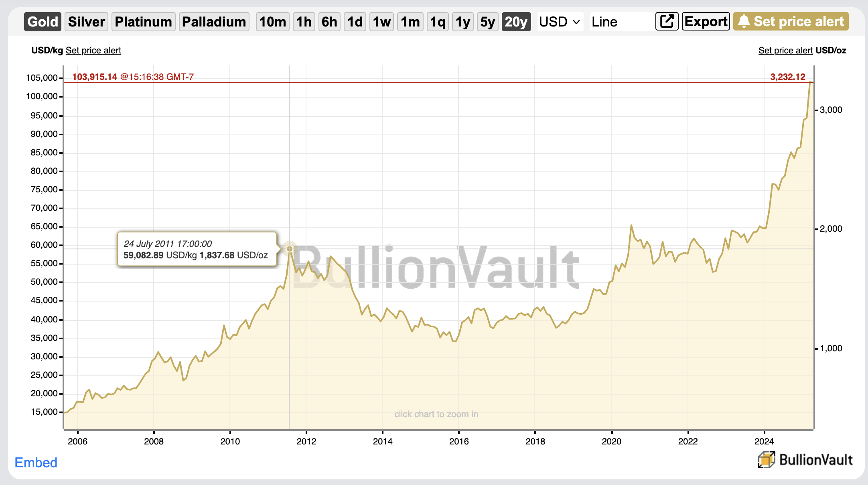
Task: Click the 3,232.12 USD/oz price label
Action: pyautogui.click(x=788, y=77)
